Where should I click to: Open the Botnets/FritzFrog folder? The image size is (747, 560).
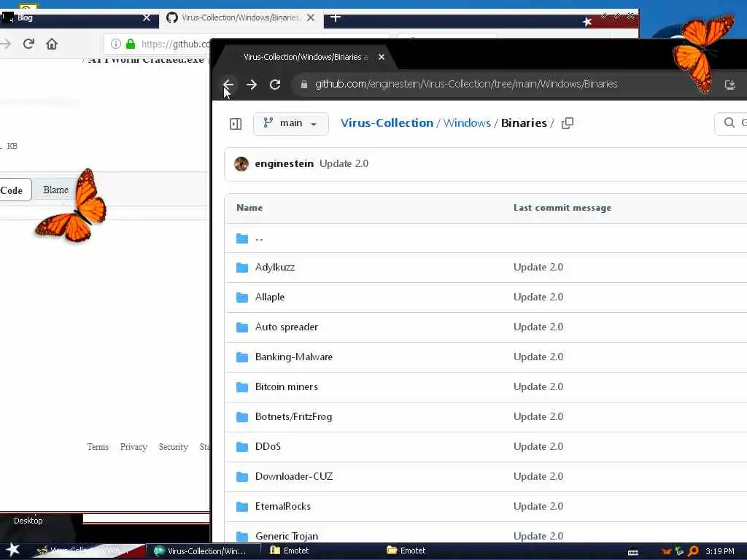293,416
